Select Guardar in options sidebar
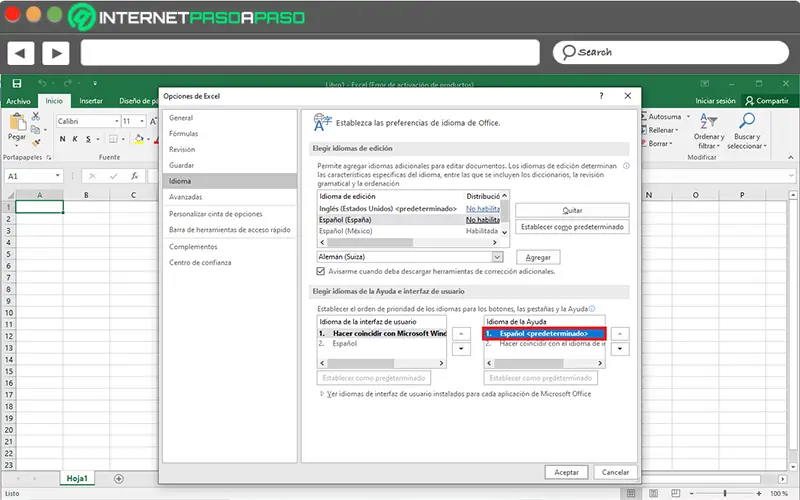The width and height of the screenshot is (800, 500). [230, 165]
